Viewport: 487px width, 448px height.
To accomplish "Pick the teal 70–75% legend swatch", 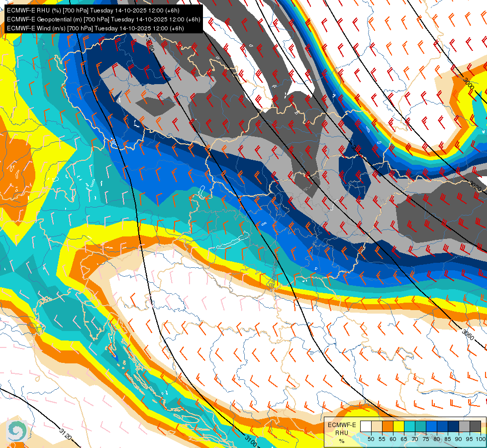I will tap(420, 426).
